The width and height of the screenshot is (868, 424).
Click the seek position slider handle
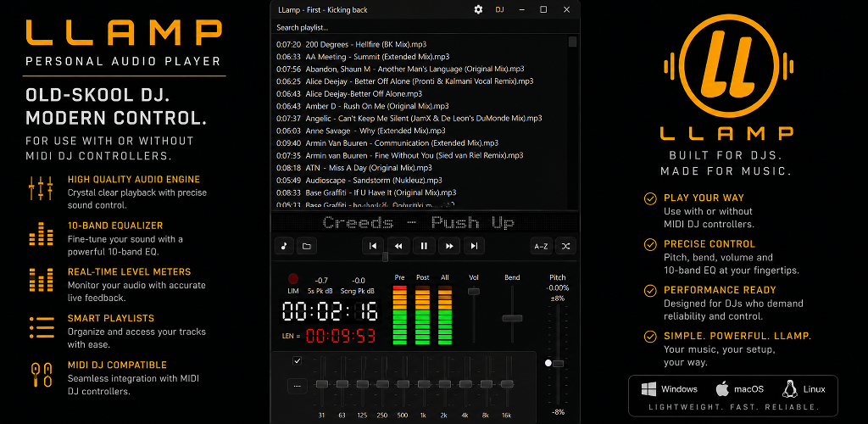tap(386, 257)
